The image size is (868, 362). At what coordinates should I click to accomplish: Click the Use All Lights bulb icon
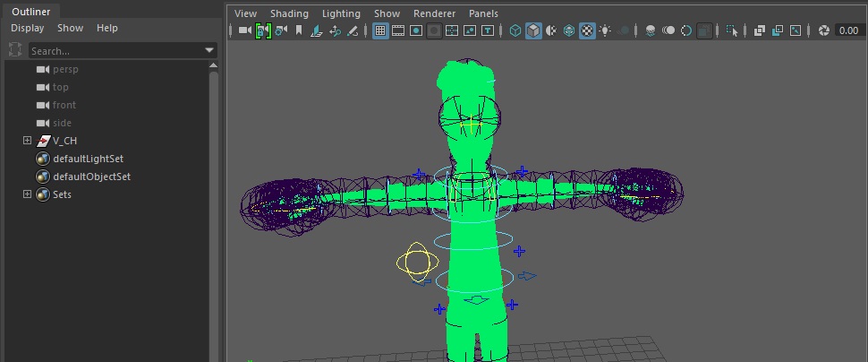606,30
